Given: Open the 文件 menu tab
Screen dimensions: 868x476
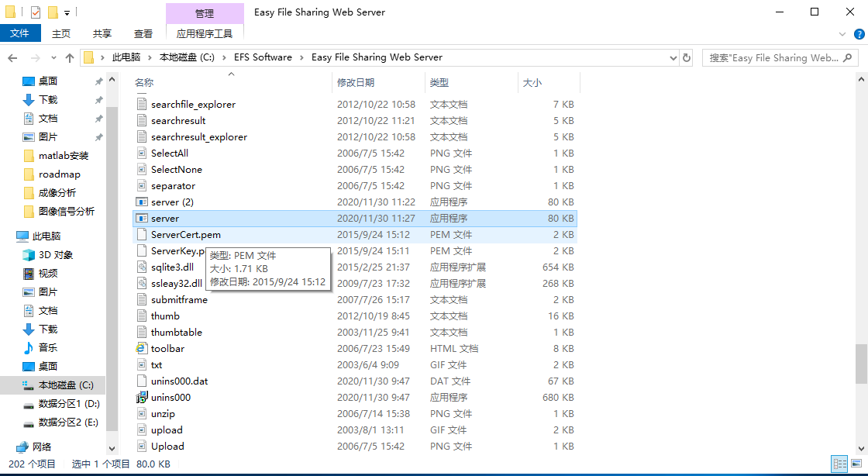Looking at the screenshot, I should pyautogui.click(x=20, y=33).
